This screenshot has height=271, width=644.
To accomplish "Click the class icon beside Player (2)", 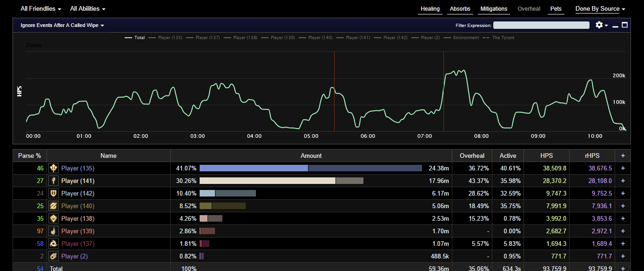I will click(54, 256).
